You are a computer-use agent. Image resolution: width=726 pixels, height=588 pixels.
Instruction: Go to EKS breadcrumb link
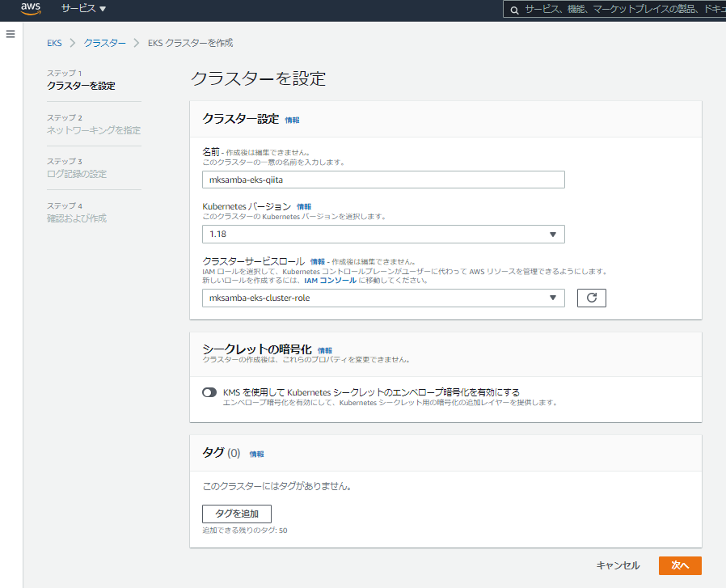[x=54, y=43]
